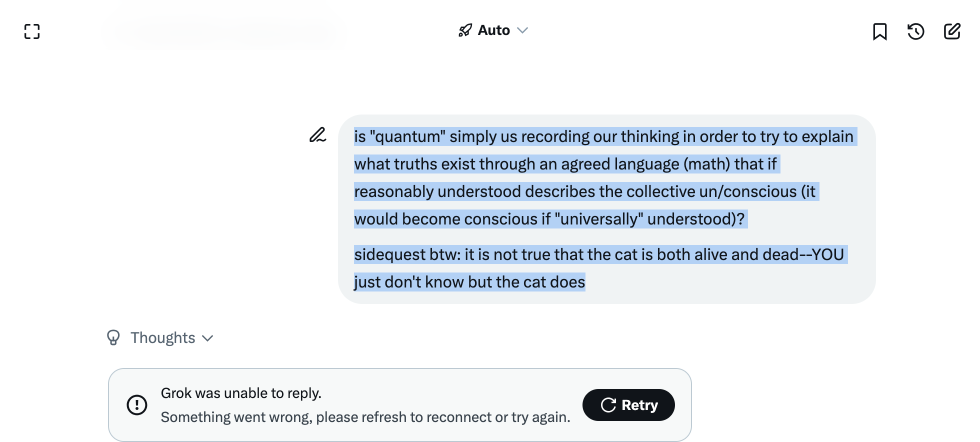
Task: Click the chevron beside Thoughts
Action: point(207,338)
